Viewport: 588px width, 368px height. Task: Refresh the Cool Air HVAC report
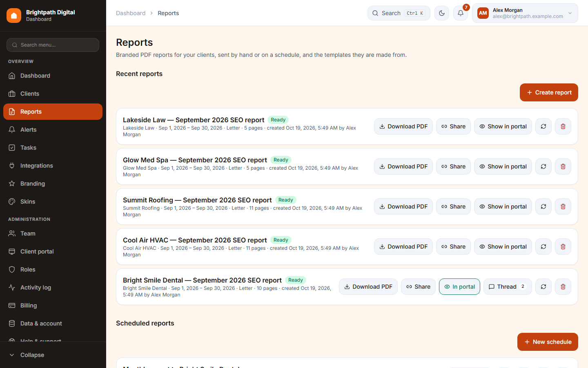tap(543, 247)
